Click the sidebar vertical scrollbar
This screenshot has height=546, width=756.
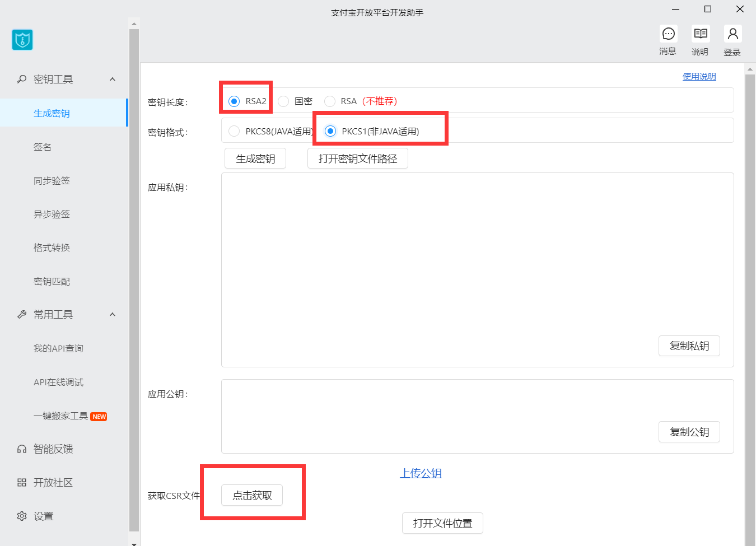[x=134, y=280]
